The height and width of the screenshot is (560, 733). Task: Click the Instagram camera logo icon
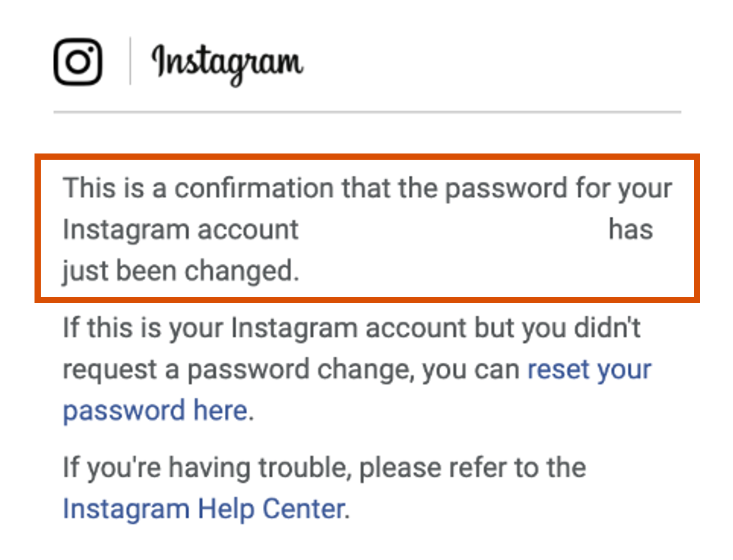78,61
